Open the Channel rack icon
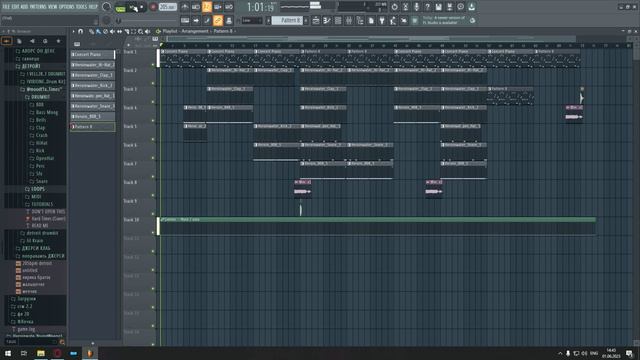This screenshot has height=360, width=640. pyautogui.click(x=338, y=20)
